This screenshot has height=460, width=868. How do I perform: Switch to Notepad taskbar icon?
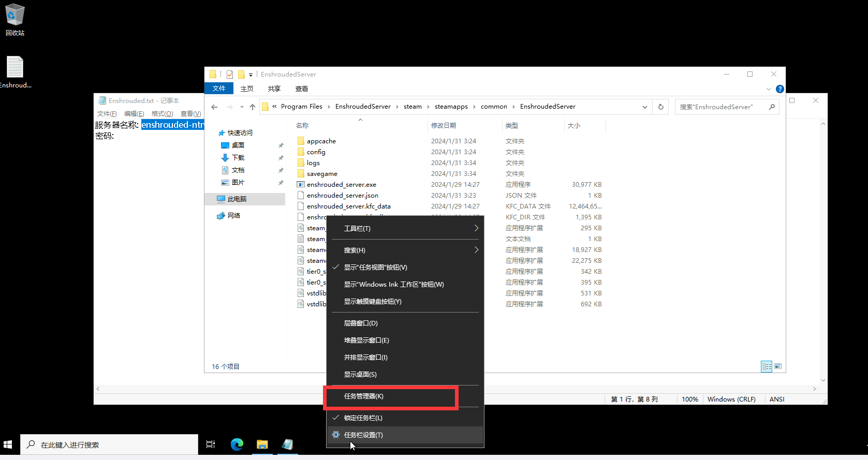click(288, 444)
